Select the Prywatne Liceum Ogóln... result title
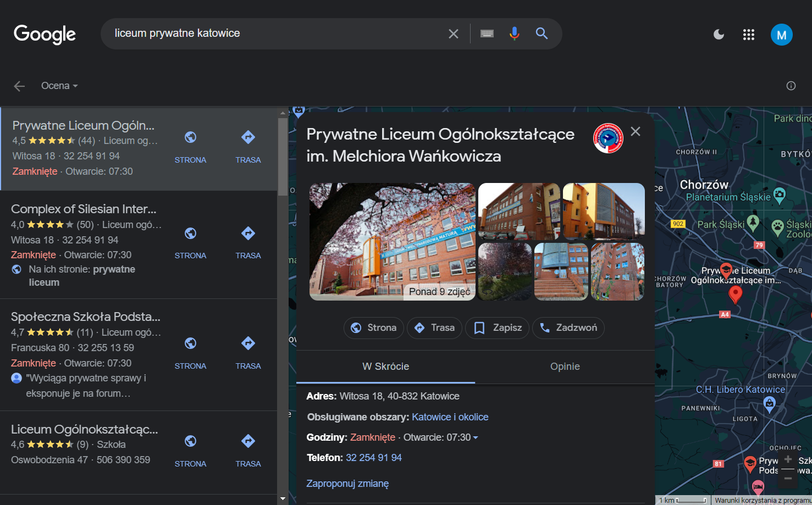 point(84,125)
